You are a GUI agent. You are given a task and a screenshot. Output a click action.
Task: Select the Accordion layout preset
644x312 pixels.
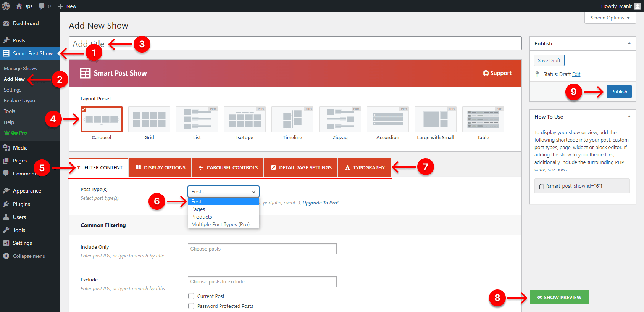click(388, 119)
